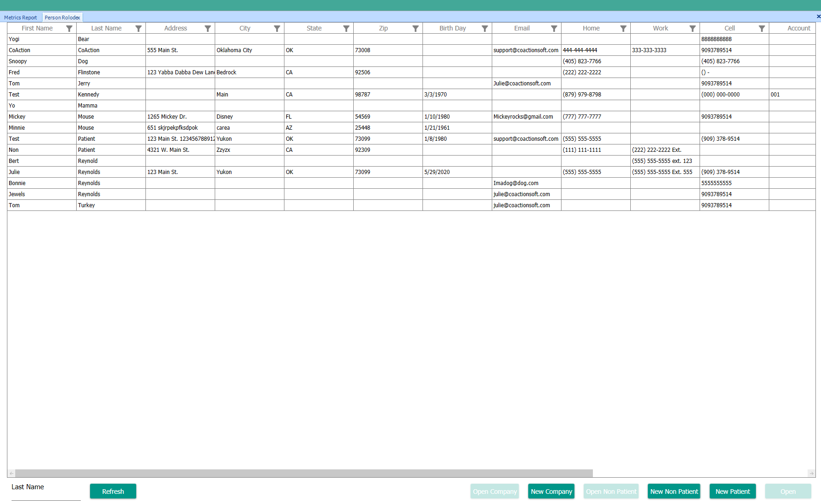The height and width of the screenshot is (504, 821).
Task: Select the Mickey Mouse row
Action: tap(42, 117)
